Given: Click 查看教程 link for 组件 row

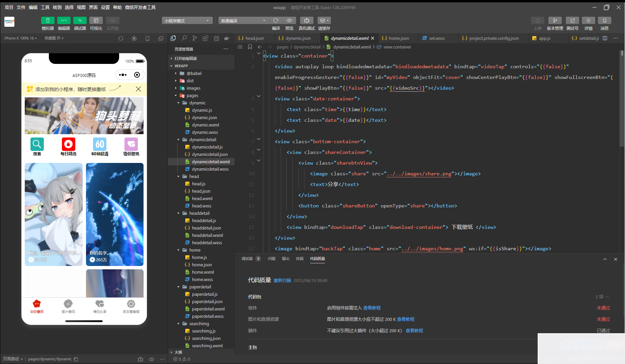Looking at the screenshot, I should [x=372, y=308].
